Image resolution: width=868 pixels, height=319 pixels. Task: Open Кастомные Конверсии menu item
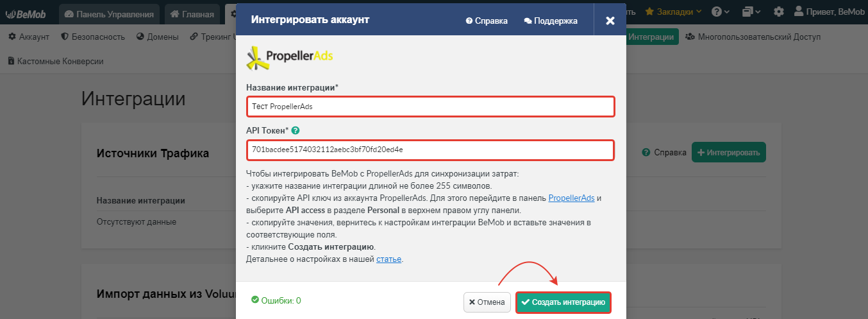(x=55, y=61)
